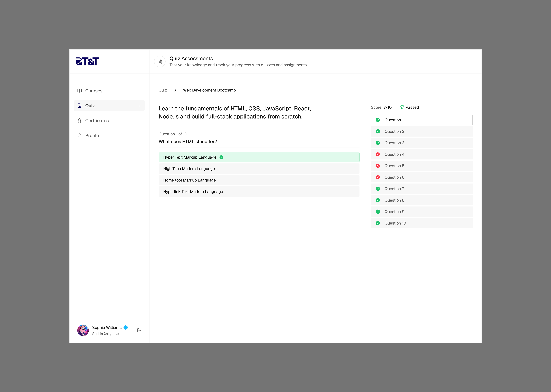This screenshot has width=551, height=392.
Task: Click the BT&T logo
Action: 87,62
